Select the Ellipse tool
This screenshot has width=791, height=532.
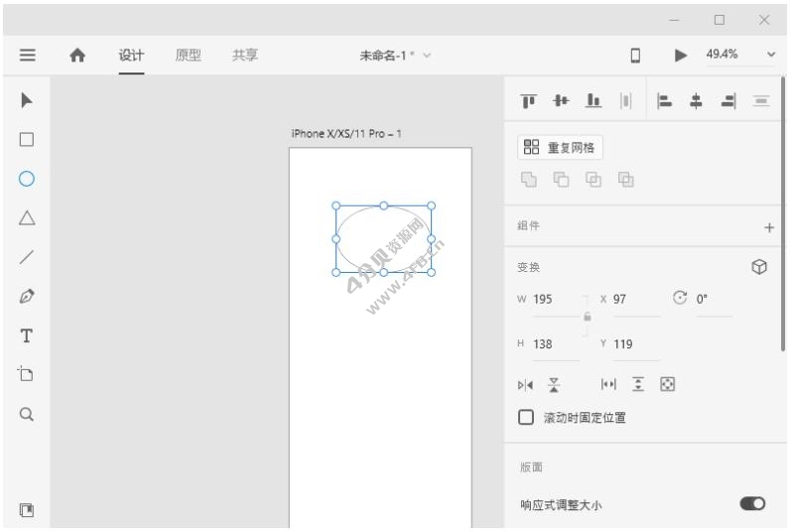[27, 179]
